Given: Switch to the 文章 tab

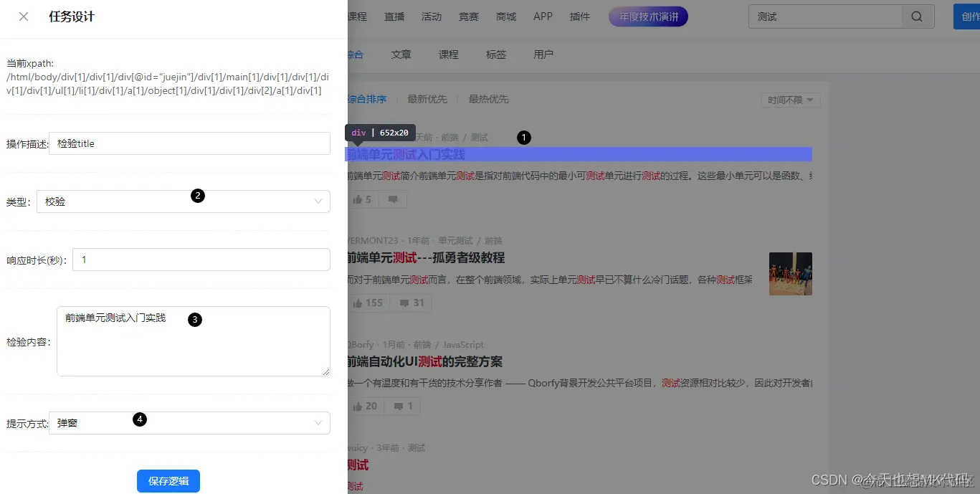Looking at the screenshot, I should [401, 54].
